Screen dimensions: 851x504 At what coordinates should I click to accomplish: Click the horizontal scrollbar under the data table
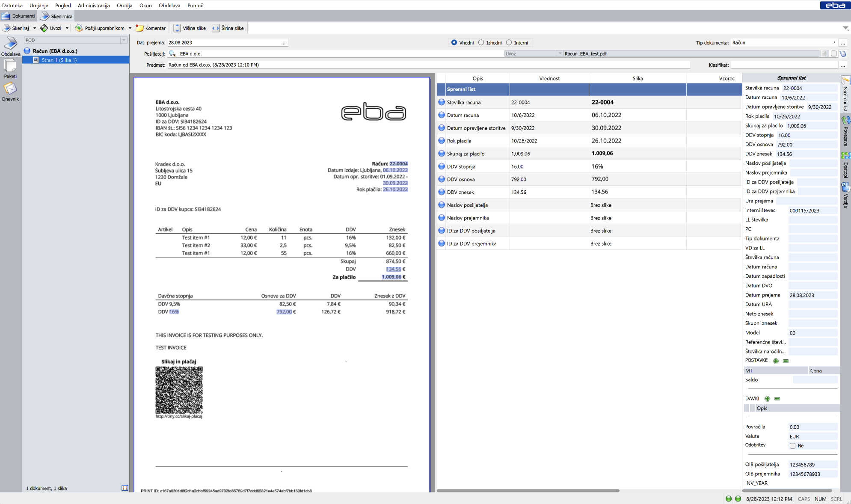[x=528, y=490]
